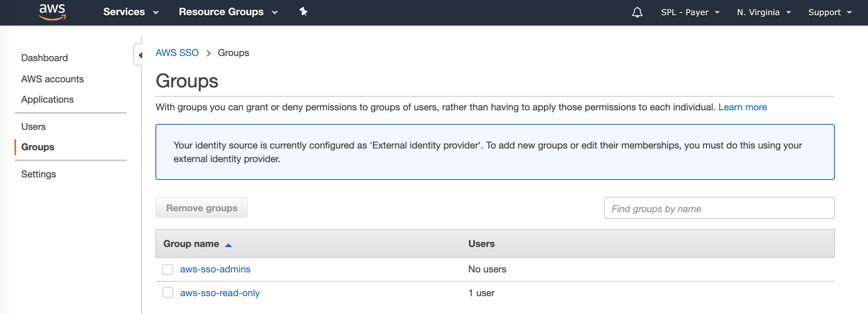Click the pin shortcuts icon
The image size is (868, 314).
pyautogui.click(x=303, y=12)
